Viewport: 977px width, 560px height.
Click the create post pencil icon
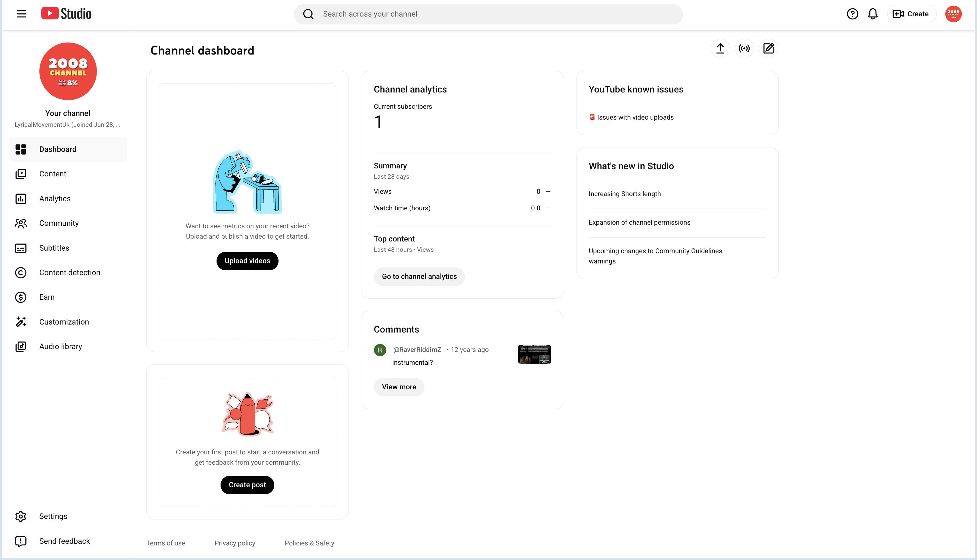pos(768,49)
